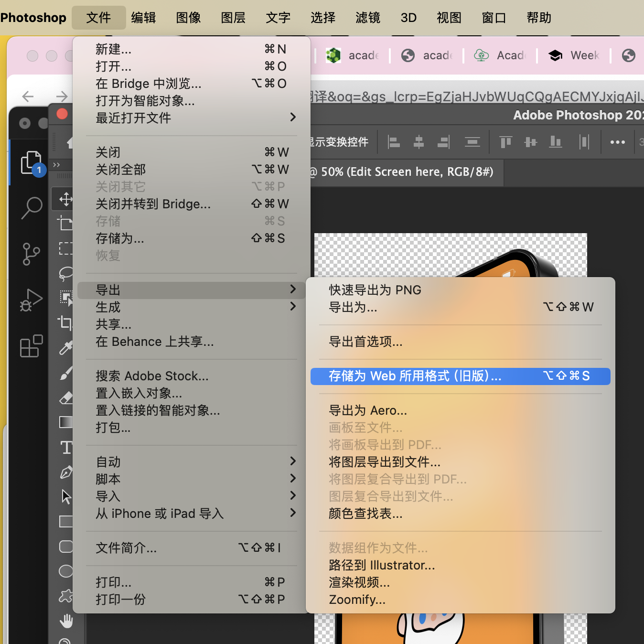The image size is (644, 644).
Task: Collapse the 导出 submenu row
Action: pos(191,290)
